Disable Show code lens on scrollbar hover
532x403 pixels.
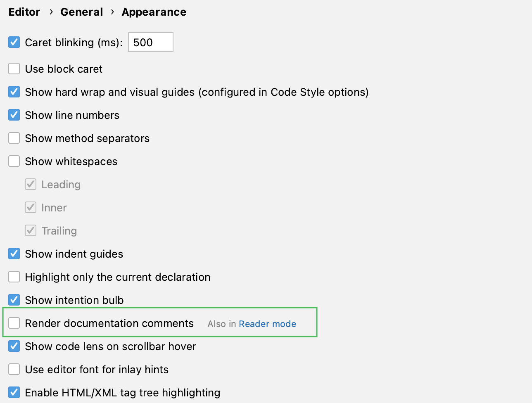[14, 346]
